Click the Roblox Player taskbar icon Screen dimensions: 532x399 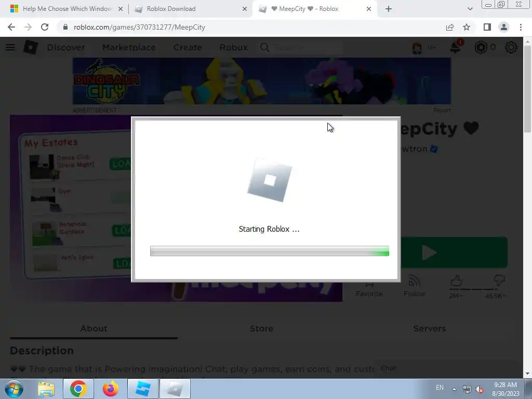pyautogui.click(x=175, y=389)
